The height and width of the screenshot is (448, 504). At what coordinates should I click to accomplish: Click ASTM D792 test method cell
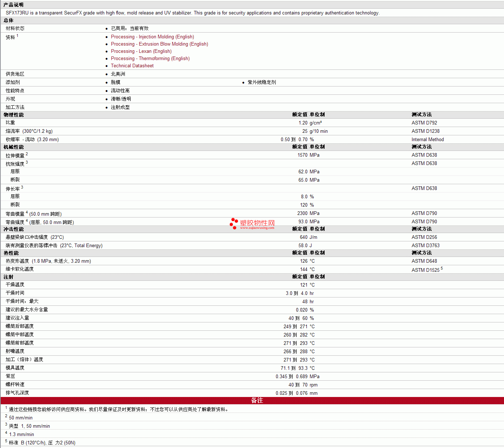tap(424, 123)
